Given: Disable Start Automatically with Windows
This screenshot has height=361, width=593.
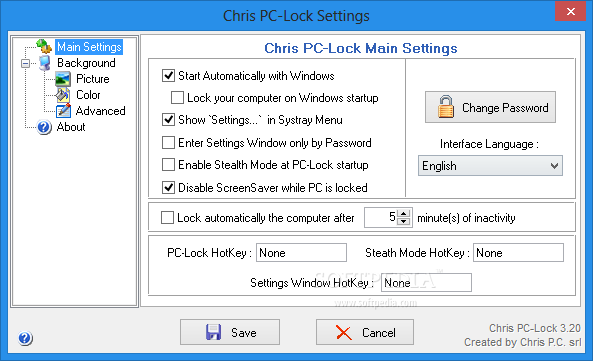Looking at the screenshot, I should tap(168, 76).
